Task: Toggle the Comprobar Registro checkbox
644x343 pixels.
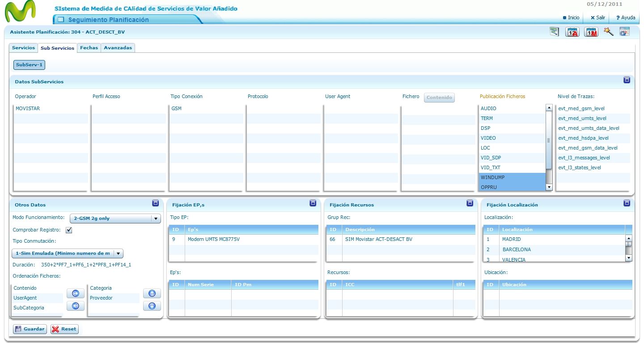Action: [x=69, y=230]
